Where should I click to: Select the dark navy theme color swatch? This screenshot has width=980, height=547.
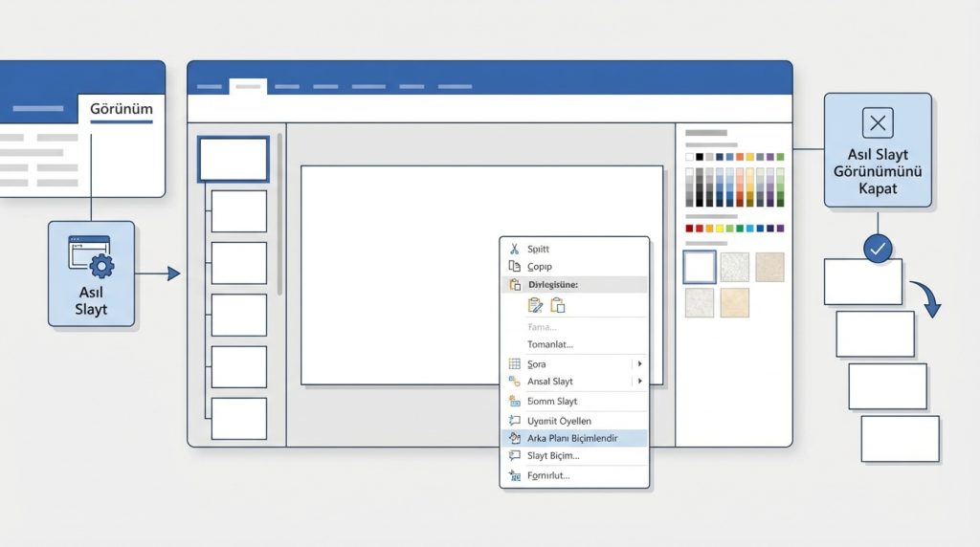720,157
